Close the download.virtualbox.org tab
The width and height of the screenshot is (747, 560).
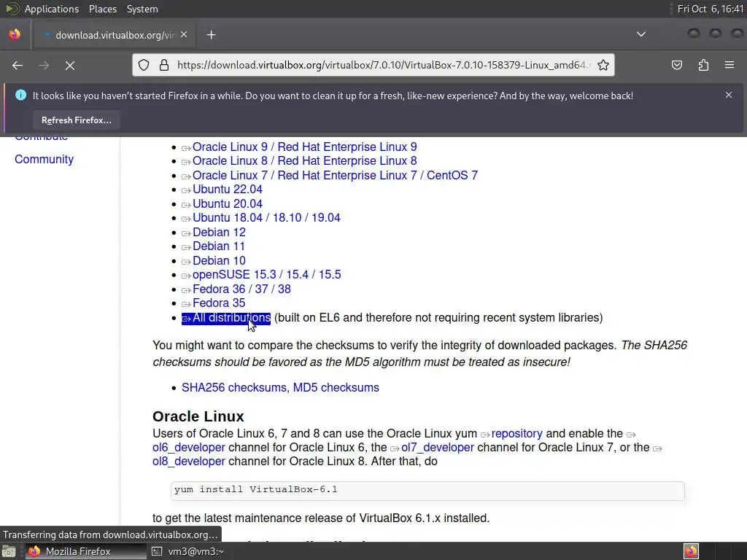[x=184, y=35]
